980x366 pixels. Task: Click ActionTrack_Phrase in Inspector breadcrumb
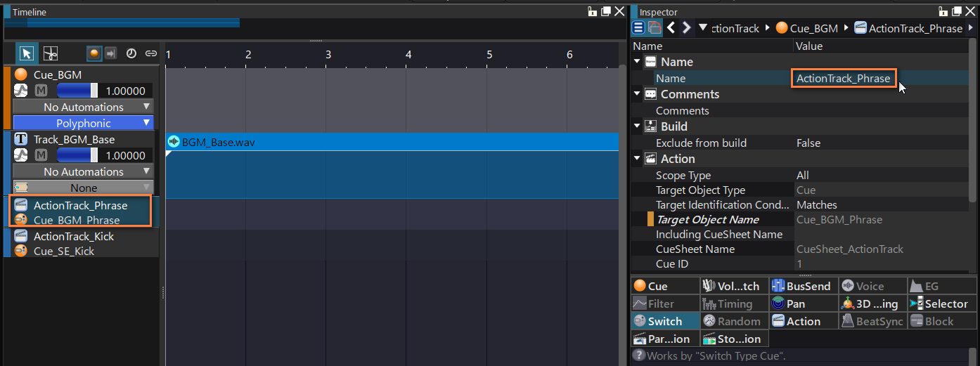pos(908,28)
